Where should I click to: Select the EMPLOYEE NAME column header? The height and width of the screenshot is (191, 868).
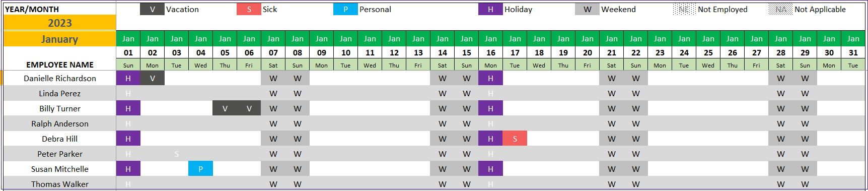click(59, 65)
